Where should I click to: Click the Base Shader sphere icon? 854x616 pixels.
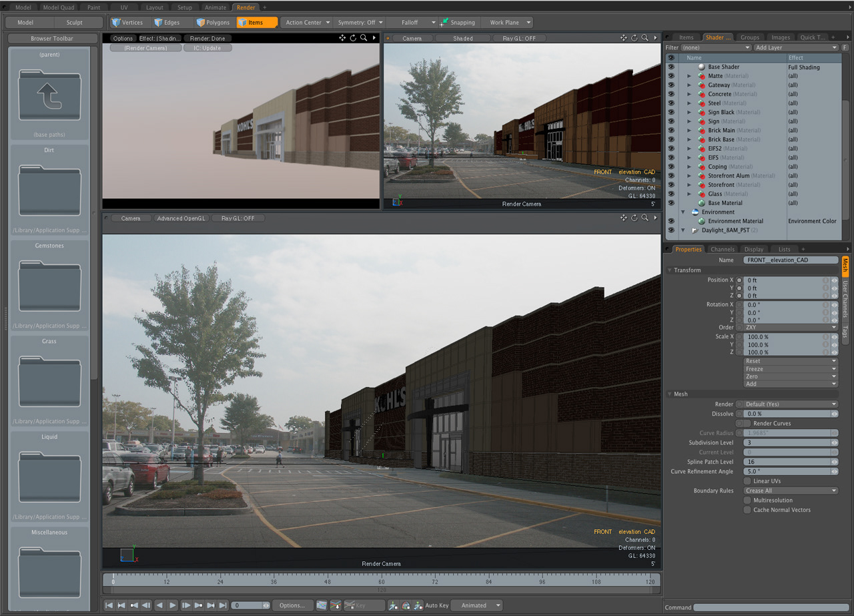tap(701, 67)
